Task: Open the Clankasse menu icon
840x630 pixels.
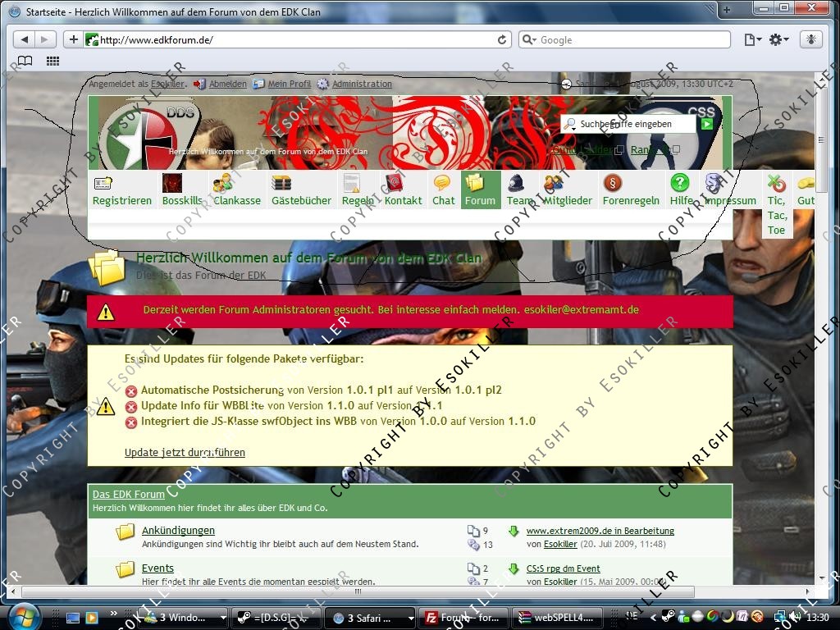Action: [222, 183]
